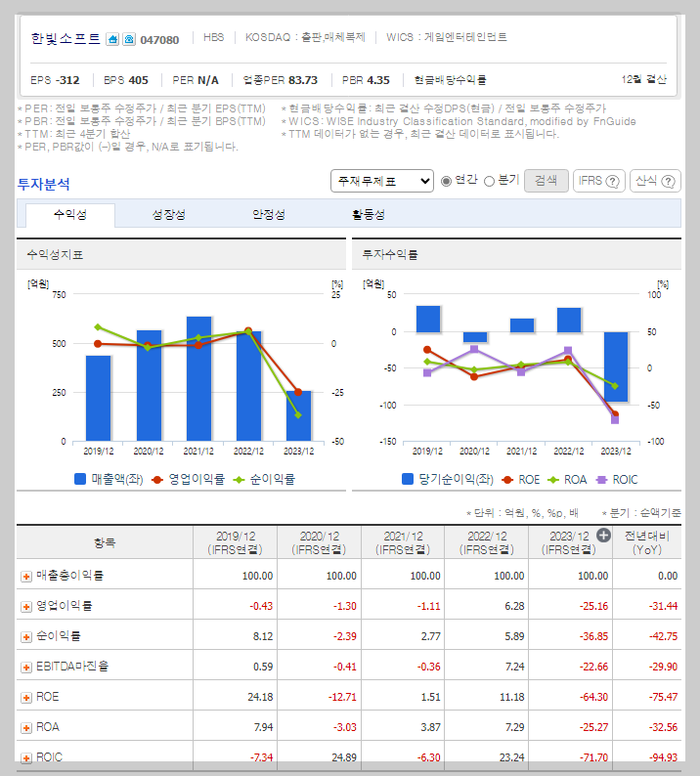The height and width of the screenshot is (776, 700).
Task: Expand the 순이익률 row
Action: point(26,637)
